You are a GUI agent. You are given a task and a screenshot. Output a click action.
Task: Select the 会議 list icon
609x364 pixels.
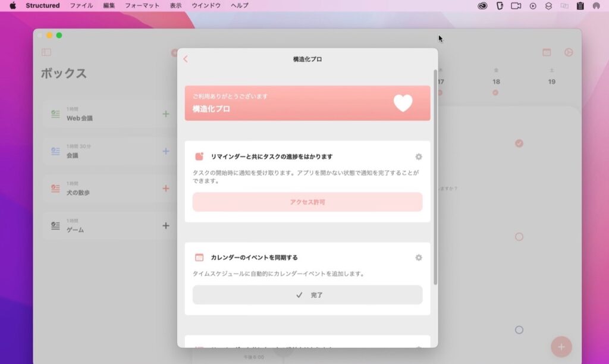(x=55, y=151)
